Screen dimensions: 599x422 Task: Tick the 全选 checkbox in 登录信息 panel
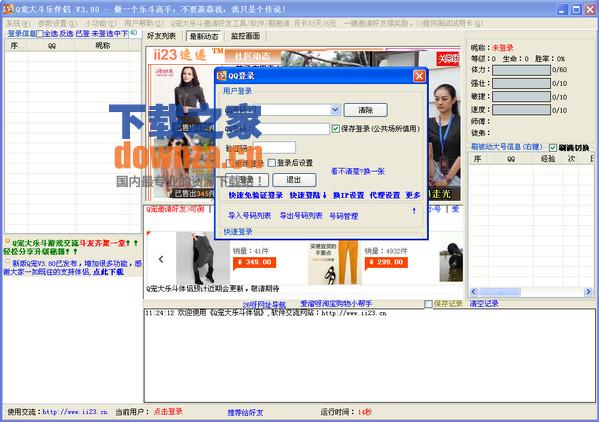tap(40, 34)
